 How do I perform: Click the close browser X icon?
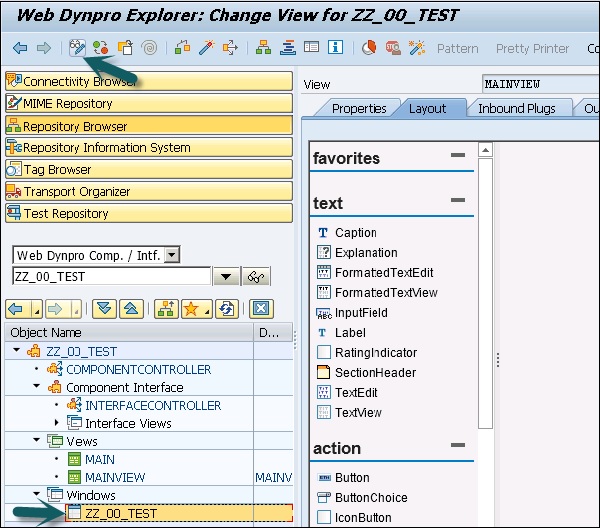[x=260, y=309]
